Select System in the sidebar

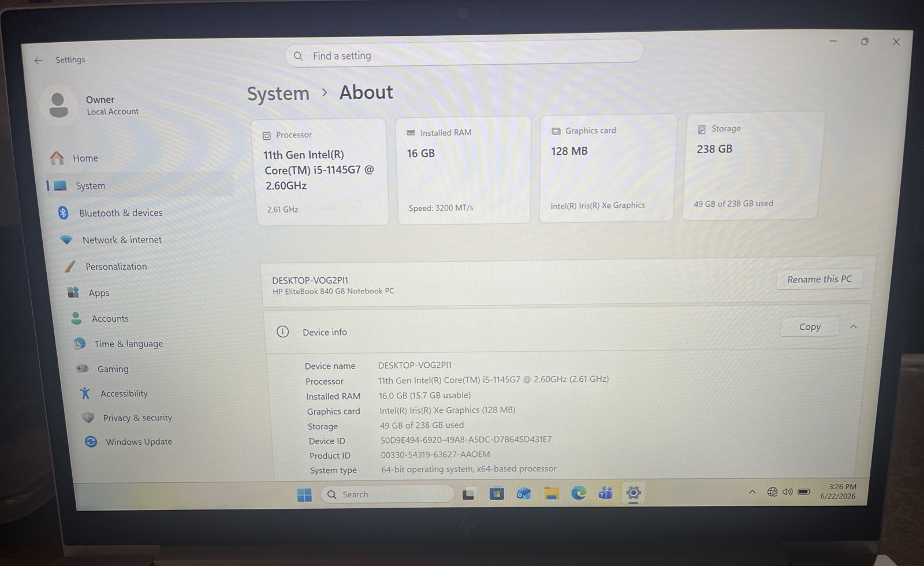(x=140, y=185)
